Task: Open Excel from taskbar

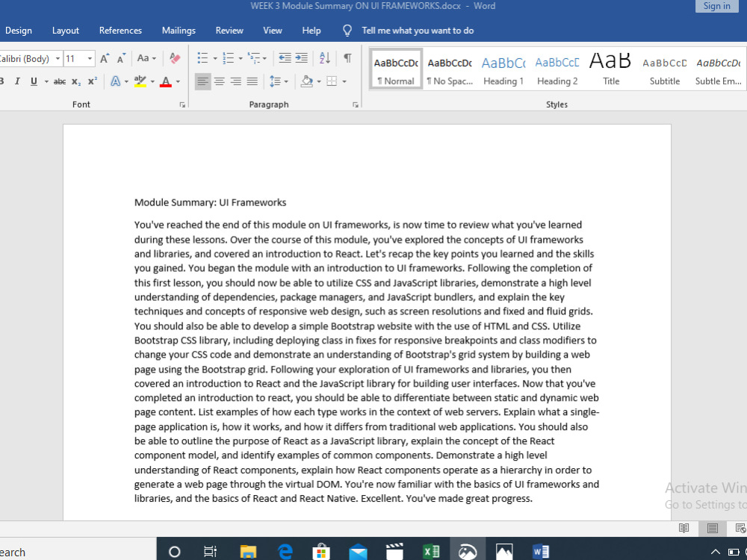Action: [431, 552]
